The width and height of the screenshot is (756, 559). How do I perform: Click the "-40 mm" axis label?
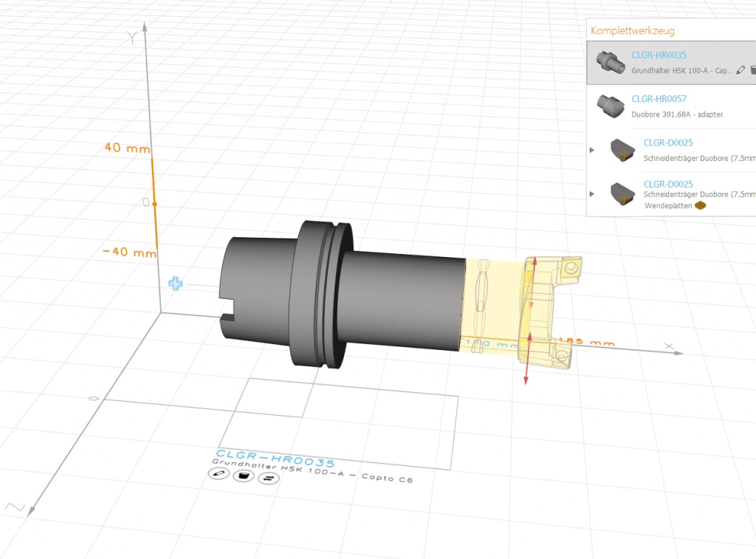point(129,252)
